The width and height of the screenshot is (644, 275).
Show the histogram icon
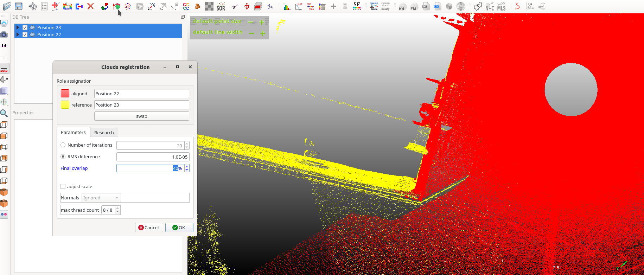click(287, 6)
